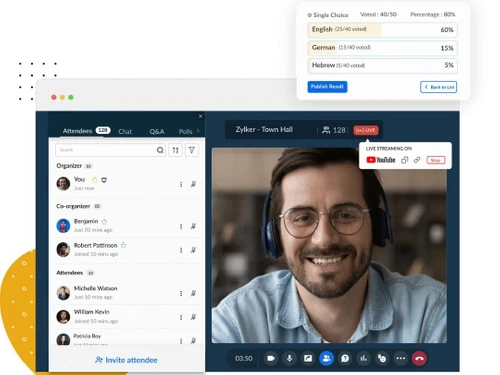The image size is (500, 375).
Task: Switch to the Attendees tab
Action: click(x=86, y=131)
